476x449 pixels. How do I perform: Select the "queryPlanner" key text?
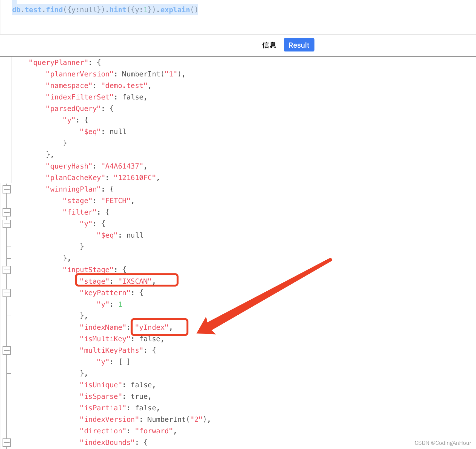pos(58,62)
